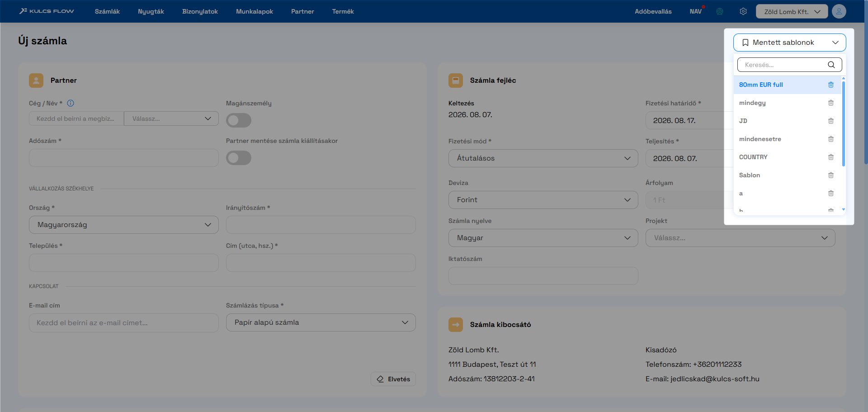The width and height of the screenshot is (868, 412).
Task: Open the Deviza dropdown showing Forint
Action: [543, 200]
